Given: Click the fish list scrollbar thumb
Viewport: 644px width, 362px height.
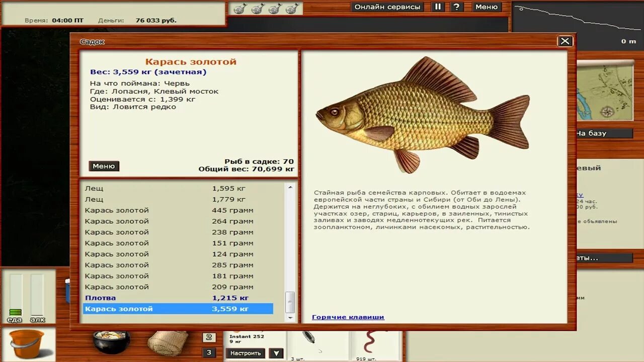Looking at the screenshot, I should [x=290, y=302].
